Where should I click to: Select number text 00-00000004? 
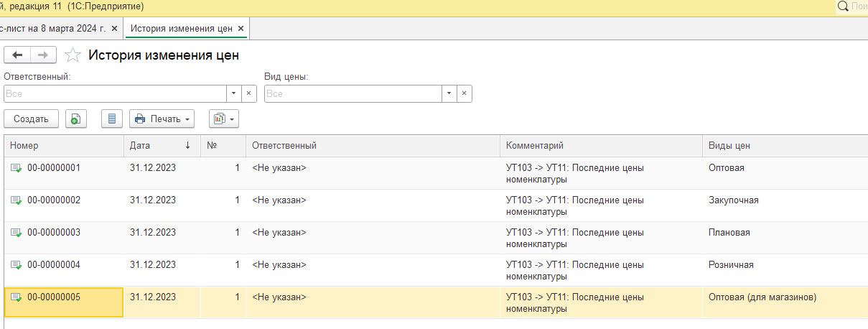coord(54,265)
